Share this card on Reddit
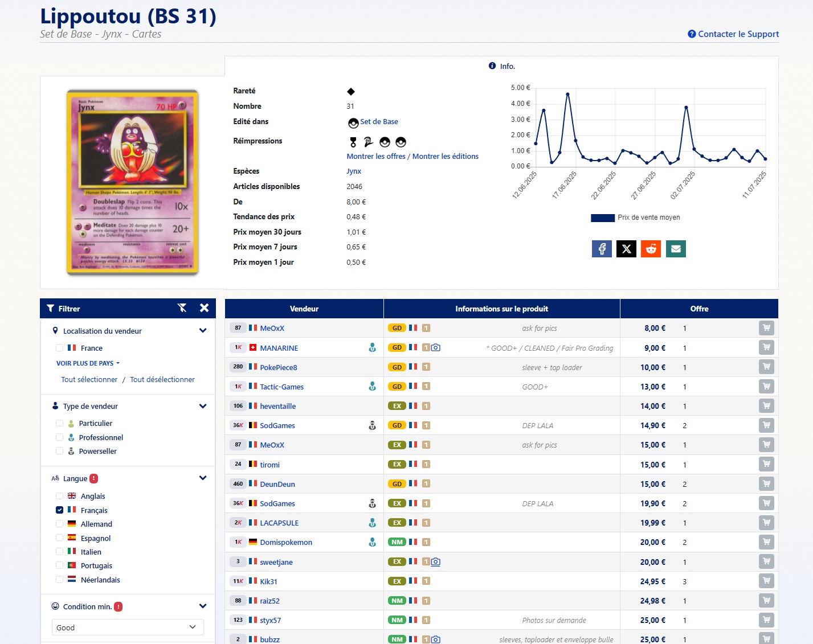Image resolution: width=813 pixels, height=644 pixels. pos(651,249)
